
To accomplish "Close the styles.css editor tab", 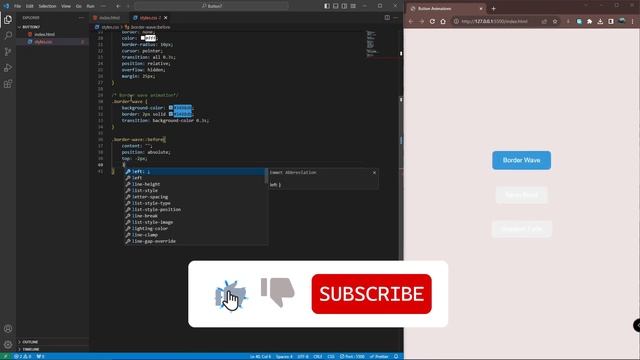I will click(x=165, y=18).
